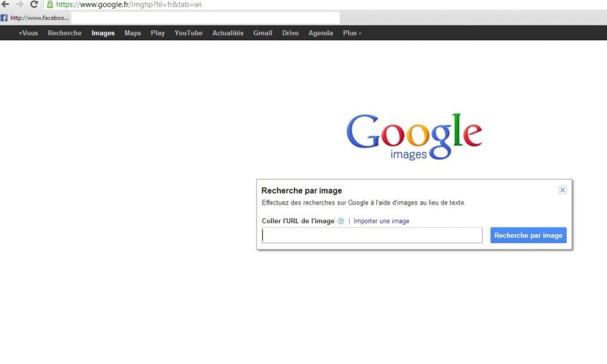Open Maps from the top bar
Screen dimensions: 607x364
point(132,33)
